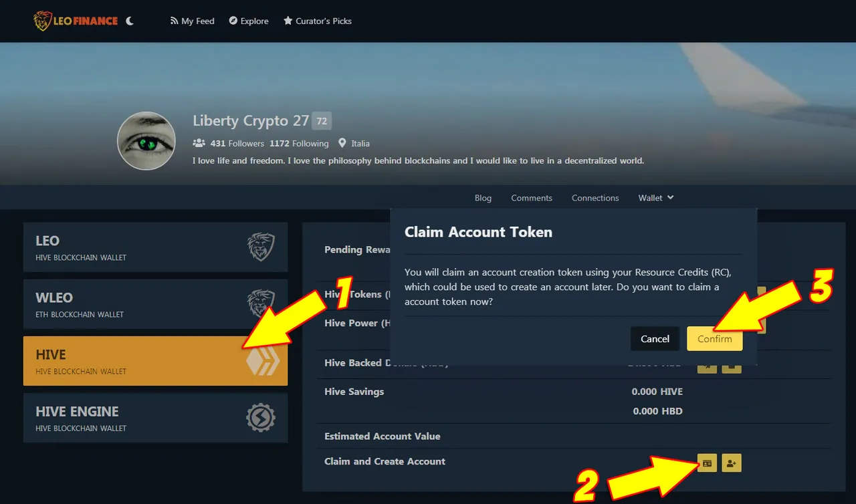
Task: Confirm claiming the account token
Action: click(714, 339)
